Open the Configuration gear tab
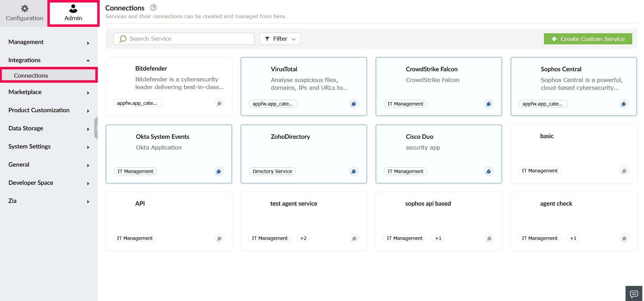This screenshot has height=301, width=644. [24, 13]
